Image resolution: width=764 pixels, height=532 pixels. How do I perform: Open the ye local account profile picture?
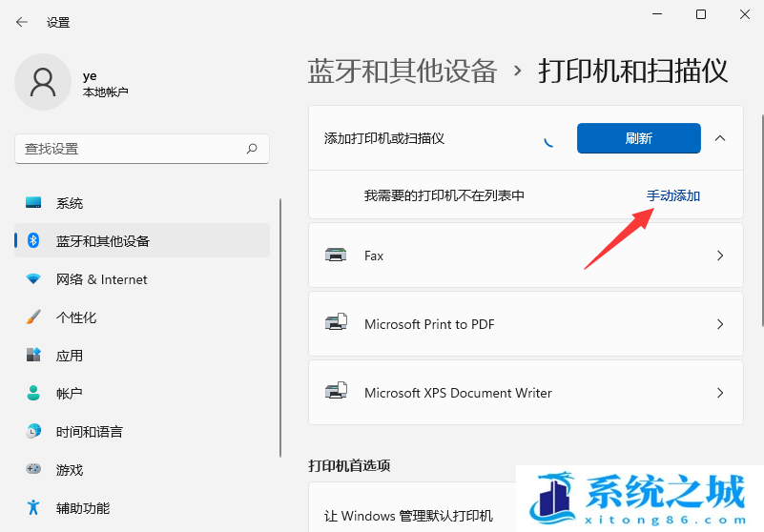(42, 82)
